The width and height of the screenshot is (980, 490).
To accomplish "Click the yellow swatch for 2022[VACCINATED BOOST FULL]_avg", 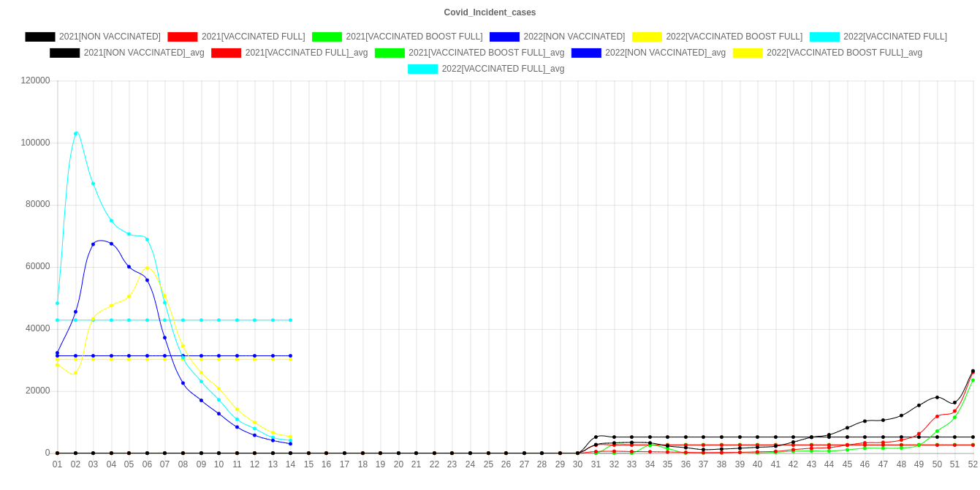I will 747,53.
